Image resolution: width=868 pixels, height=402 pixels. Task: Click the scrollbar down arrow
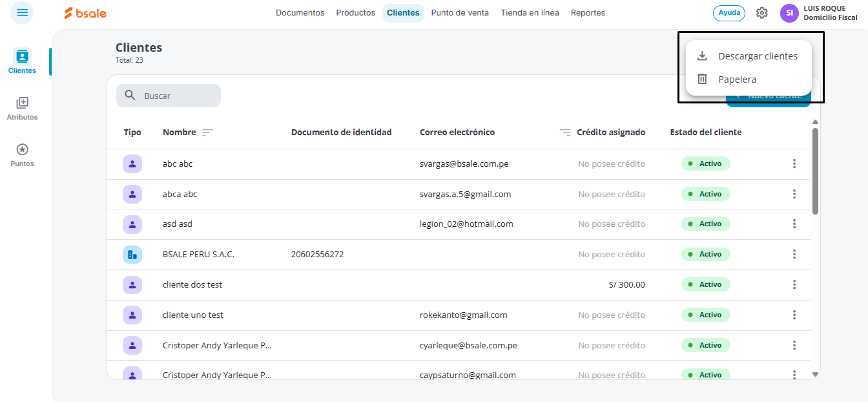pos(815,374)
